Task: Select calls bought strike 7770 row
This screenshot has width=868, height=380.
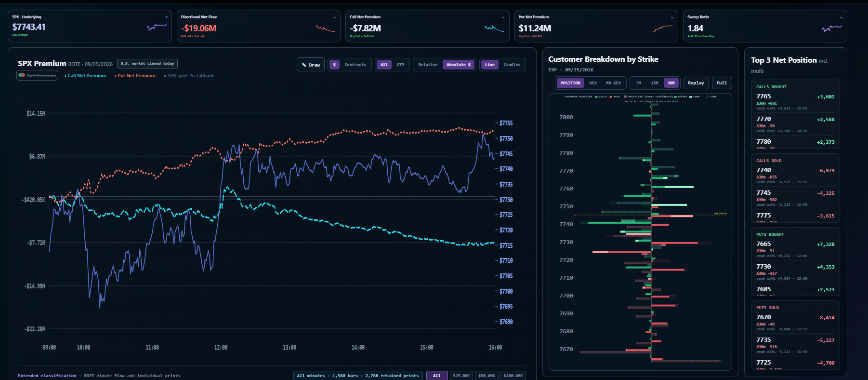Action: (x=795, y=124)
